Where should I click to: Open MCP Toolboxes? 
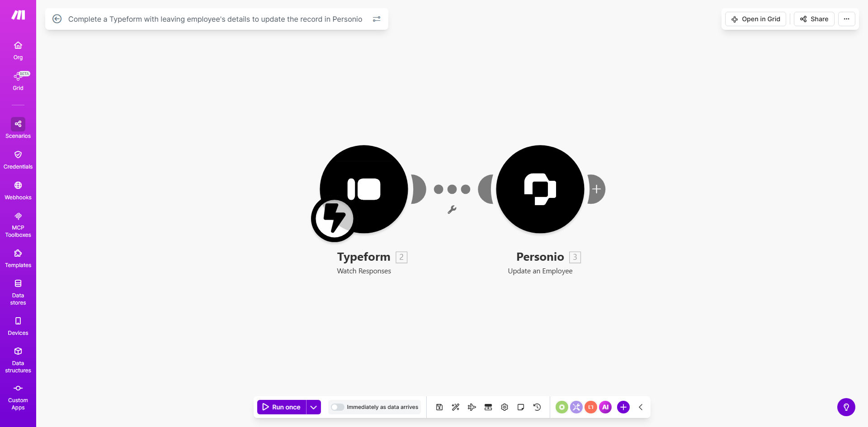pyautogui.click(x=18, y=225)
